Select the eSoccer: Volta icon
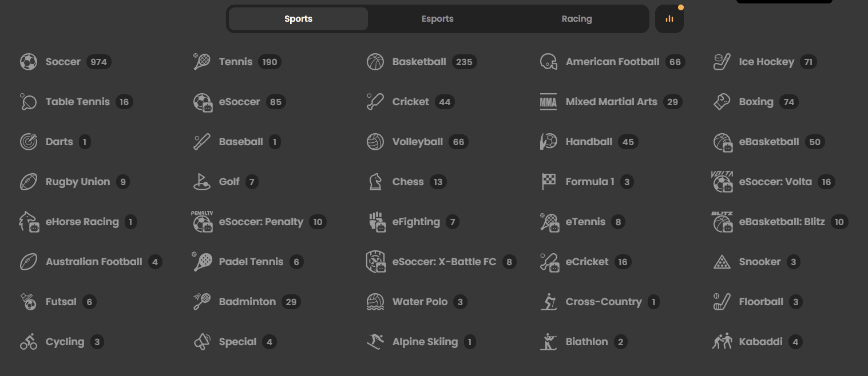868x376 pixels. click(x=722, y=181)
